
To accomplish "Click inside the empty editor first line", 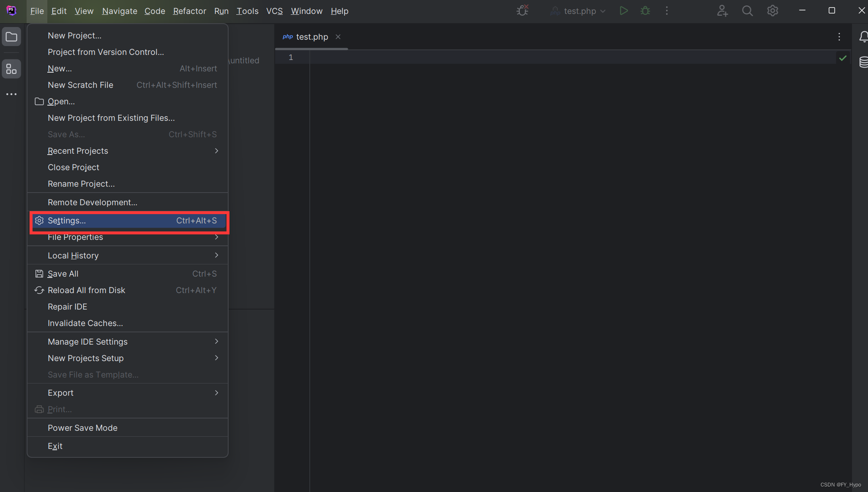I will click(x=572, y=57).
